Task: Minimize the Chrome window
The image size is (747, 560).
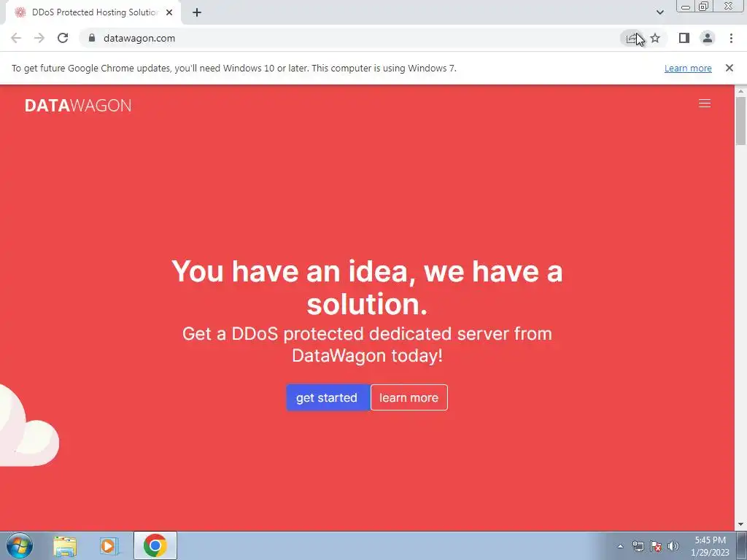Action: pyautogui.click(x=686, y=7)
